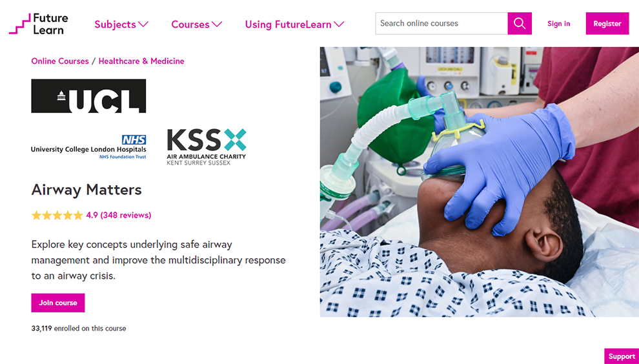Open the Using FutureLearn menu
Image resolution: width=639 pixels, height=364 pixels.
[294, 25]
